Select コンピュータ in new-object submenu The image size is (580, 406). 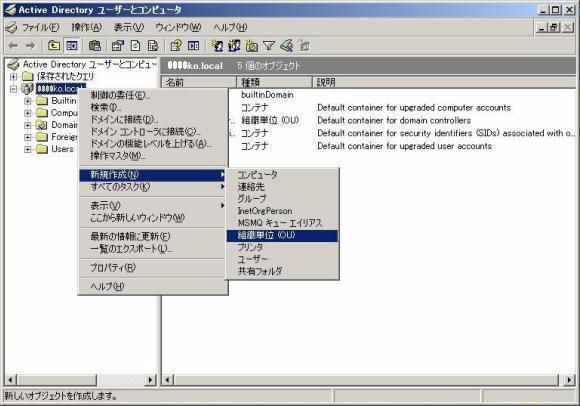coord(282,175)
